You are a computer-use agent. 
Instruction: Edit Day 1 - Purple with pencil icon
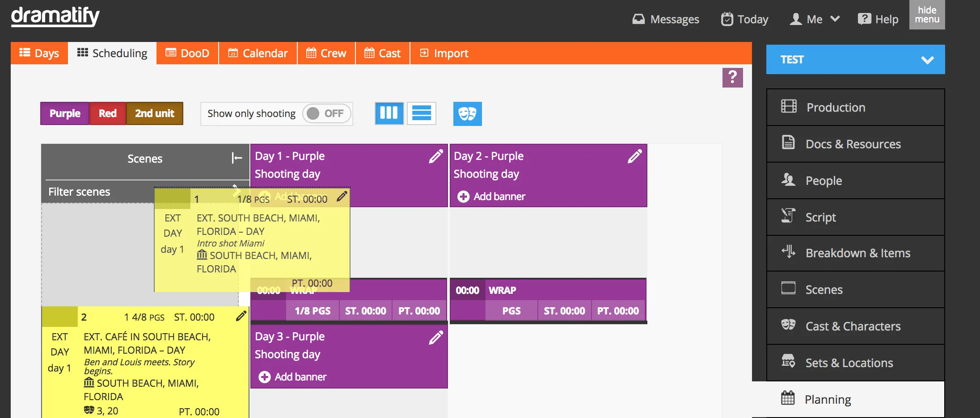[x=436, y=156]
